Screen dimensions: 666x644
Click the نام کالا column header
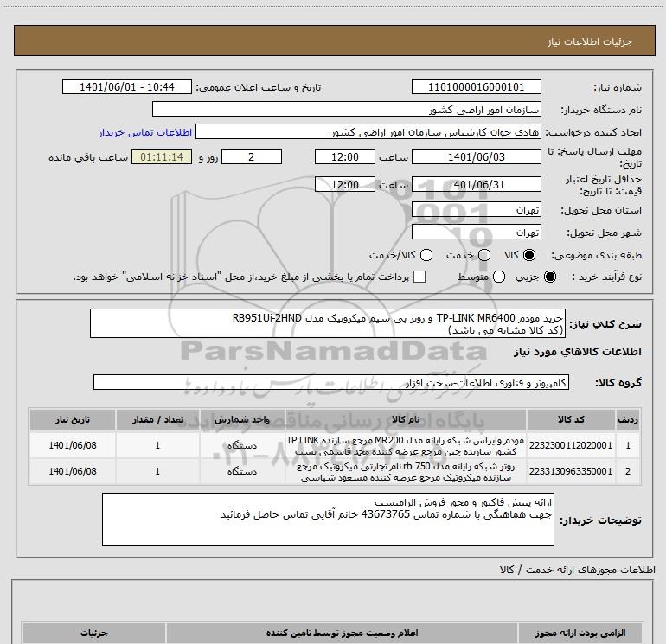pos(406,419)
